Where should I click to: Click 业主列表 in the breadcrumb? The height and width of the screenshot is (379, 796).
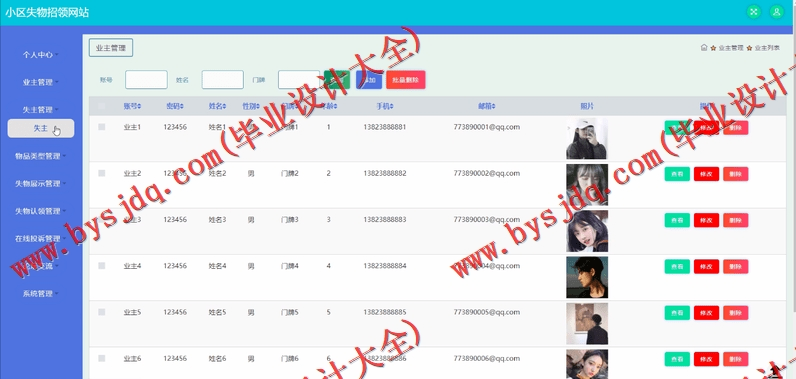click(x=767, y=48)
